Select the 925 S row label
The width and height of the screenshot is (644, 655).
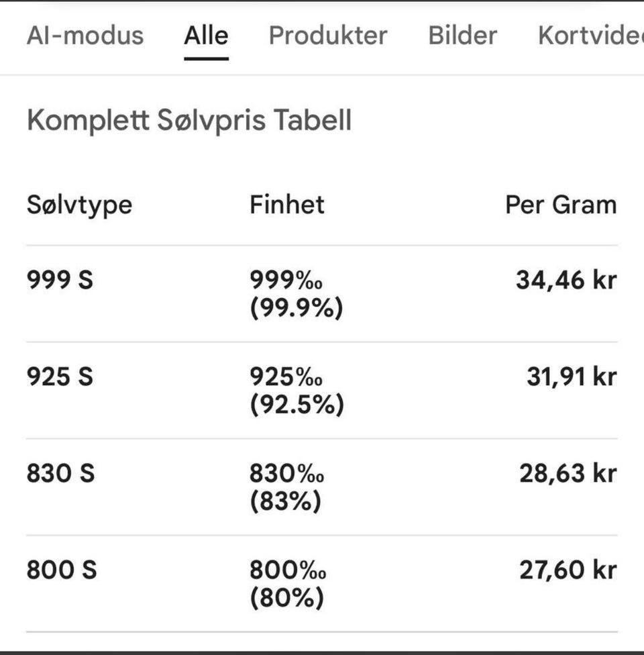[60, 377]
